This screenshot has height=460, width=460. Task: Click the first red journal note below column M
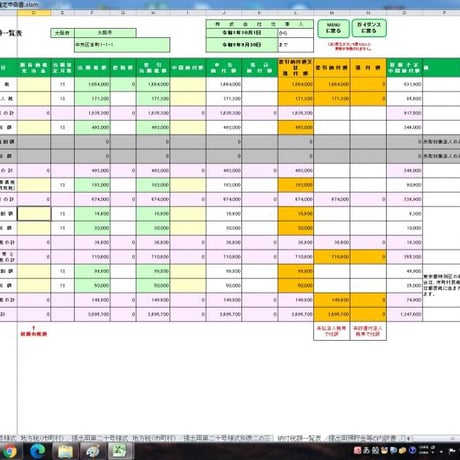tap(332, 331)
